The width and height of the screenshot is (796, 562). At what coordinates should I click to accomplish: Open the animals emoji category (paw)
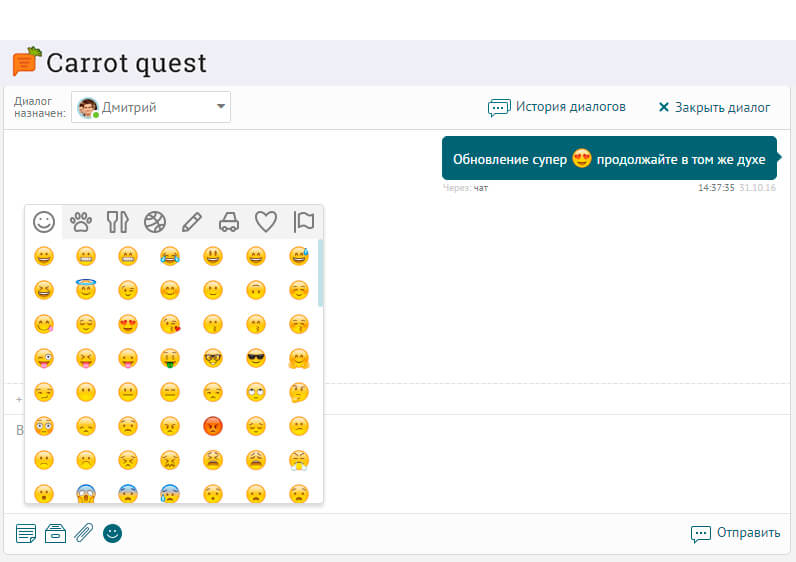(81, 221)
